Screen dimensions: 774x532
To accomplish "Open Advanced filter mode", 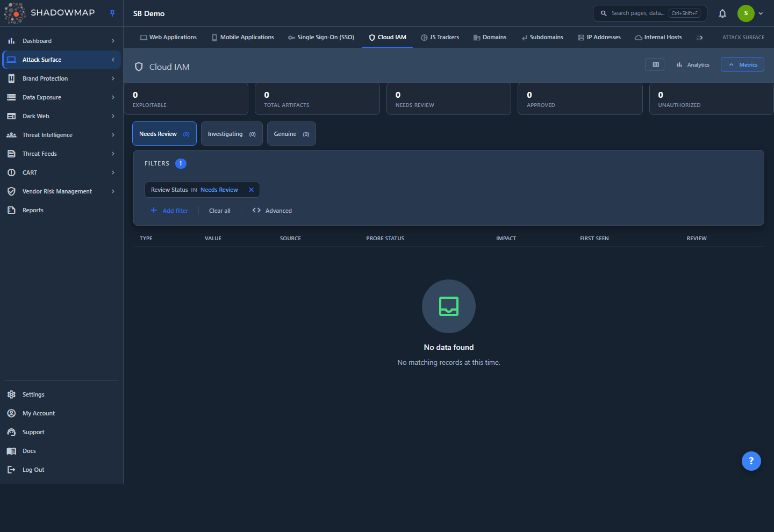I will pos(272,211).
